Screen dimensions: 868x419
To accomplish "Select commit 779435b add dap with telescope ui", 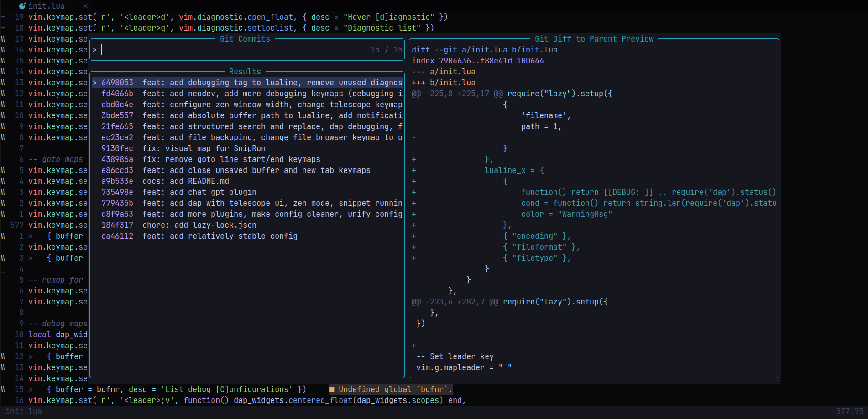I will point(247,203).
